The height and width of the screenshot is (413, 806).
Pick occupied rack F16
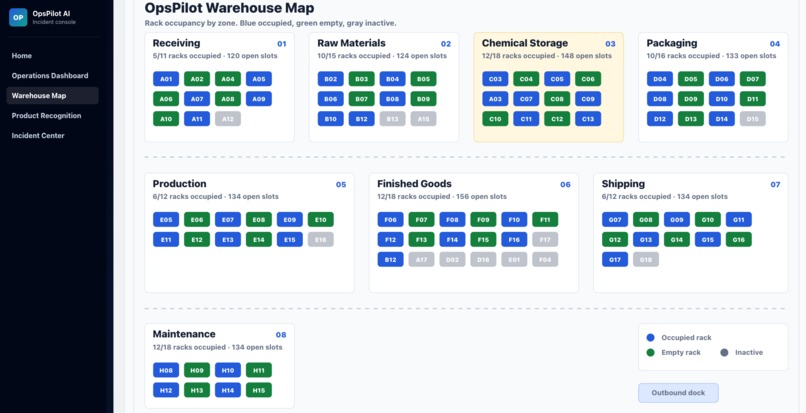514,240
